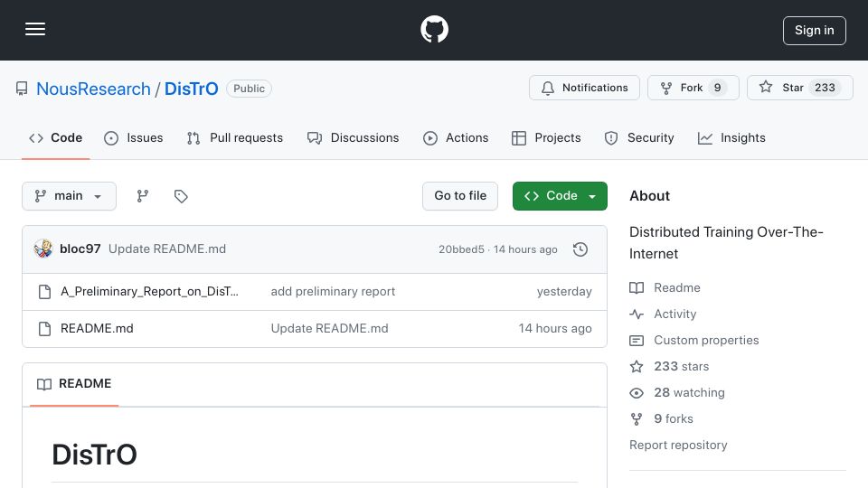868x488 pixels.
Task: View the Insights tab
Action: click(731, 137)
